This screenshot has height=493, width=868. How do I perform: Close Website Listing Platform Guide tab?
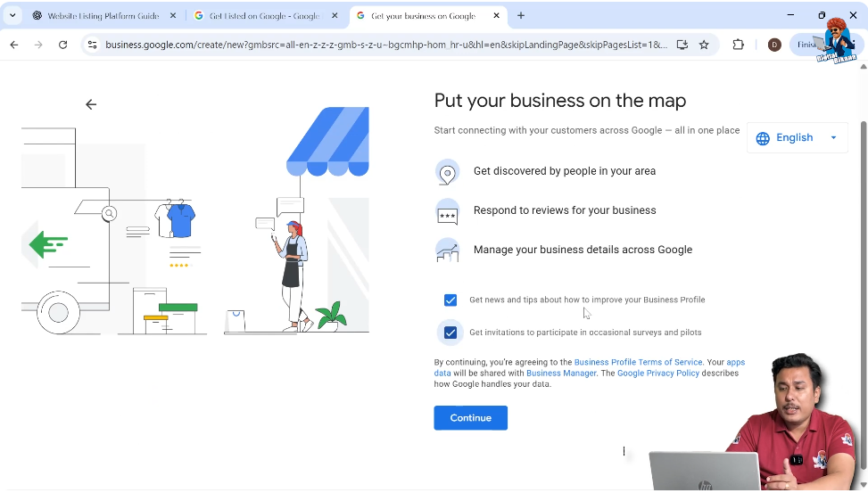tap(173, 15)
